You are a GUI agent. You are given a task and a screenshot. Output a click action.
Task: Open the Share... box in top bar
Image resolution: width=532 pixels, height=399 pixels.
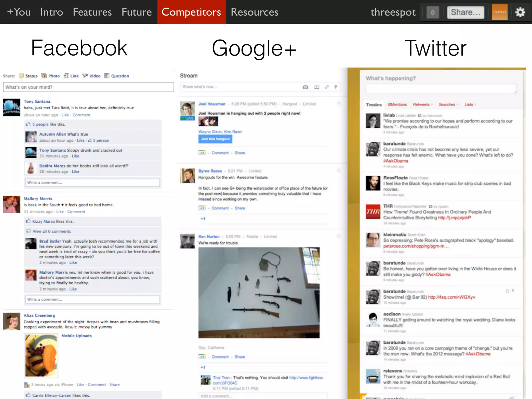[x=465, y=12]
